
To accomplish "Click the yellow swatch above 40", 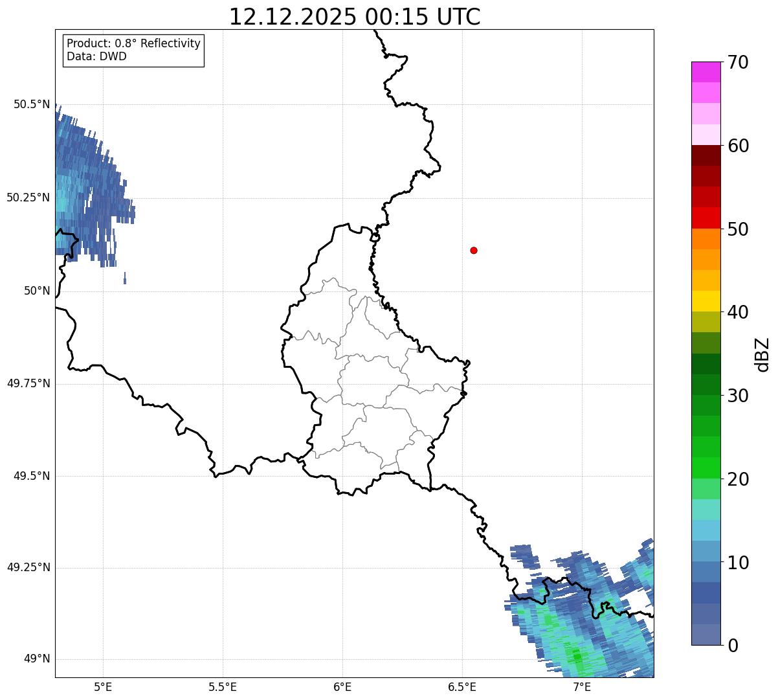I will tap(706, 301).
